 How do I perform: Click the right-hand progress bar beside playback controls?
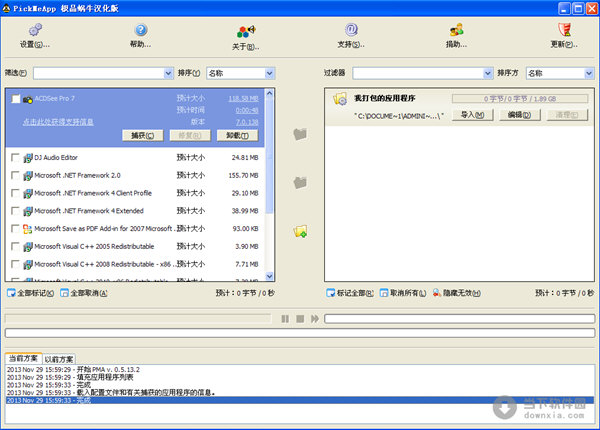[459, 319]
